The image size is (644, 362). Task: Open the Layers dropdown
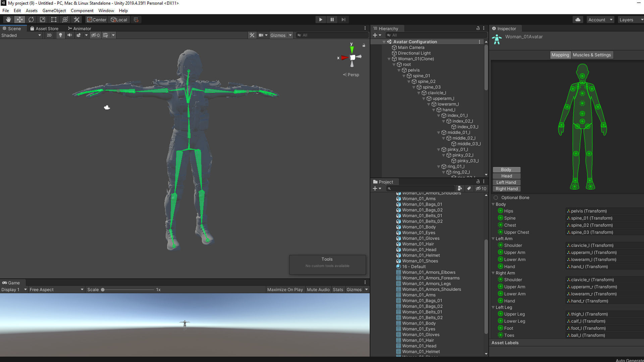point(630,20)
